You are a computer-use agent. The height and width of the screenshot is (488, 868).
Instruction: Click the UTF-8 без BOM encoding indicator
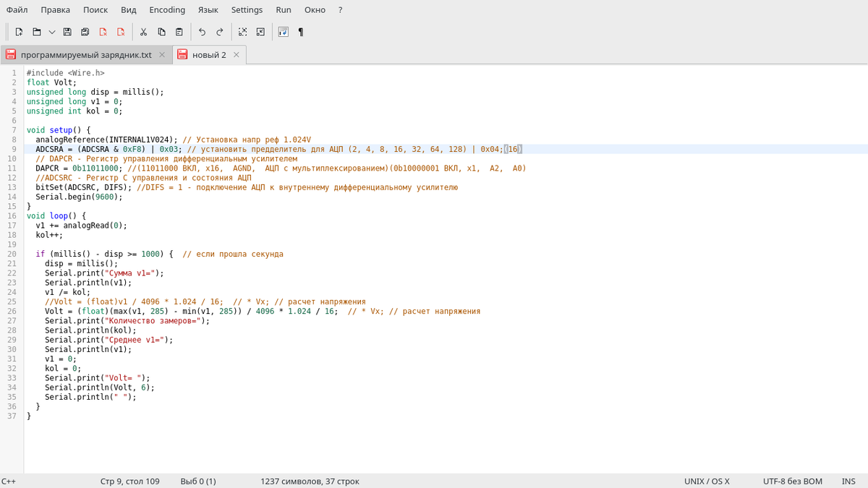point(792,481)
